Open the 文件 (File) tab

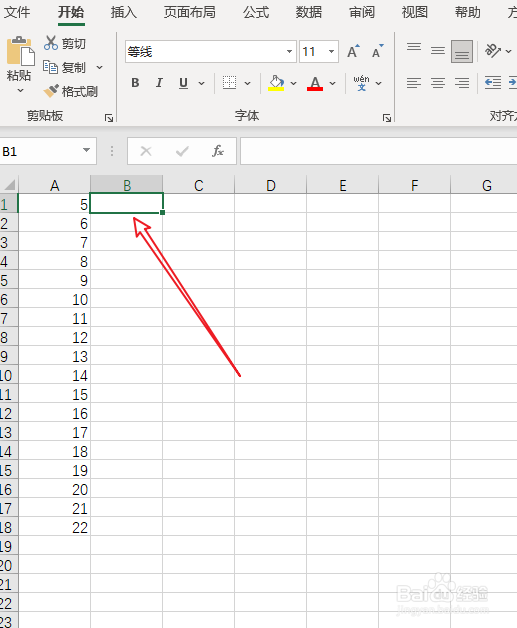tap(17, 12)
